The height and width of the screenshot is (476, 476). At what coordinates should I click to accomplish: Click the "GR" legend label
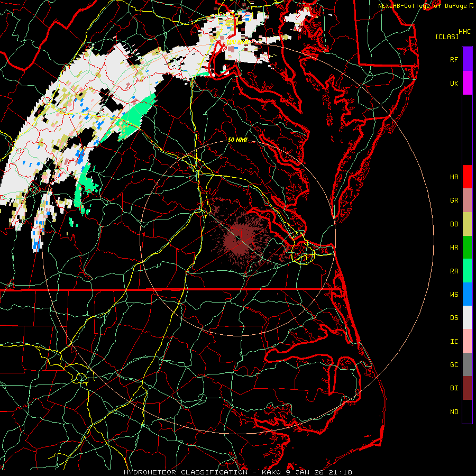click(454, 200)
